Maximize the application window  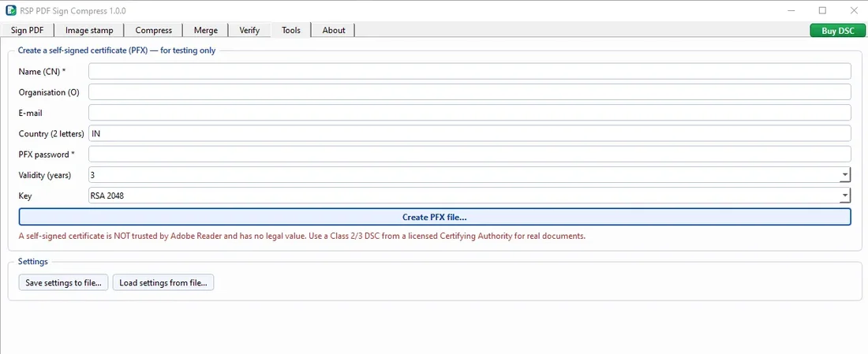[822, 10]
